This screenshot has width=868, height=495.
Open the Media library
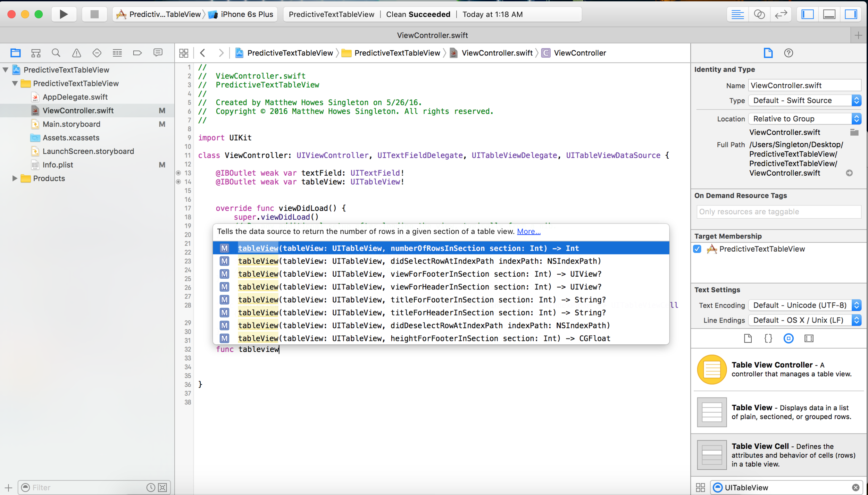tap(809, 338)
